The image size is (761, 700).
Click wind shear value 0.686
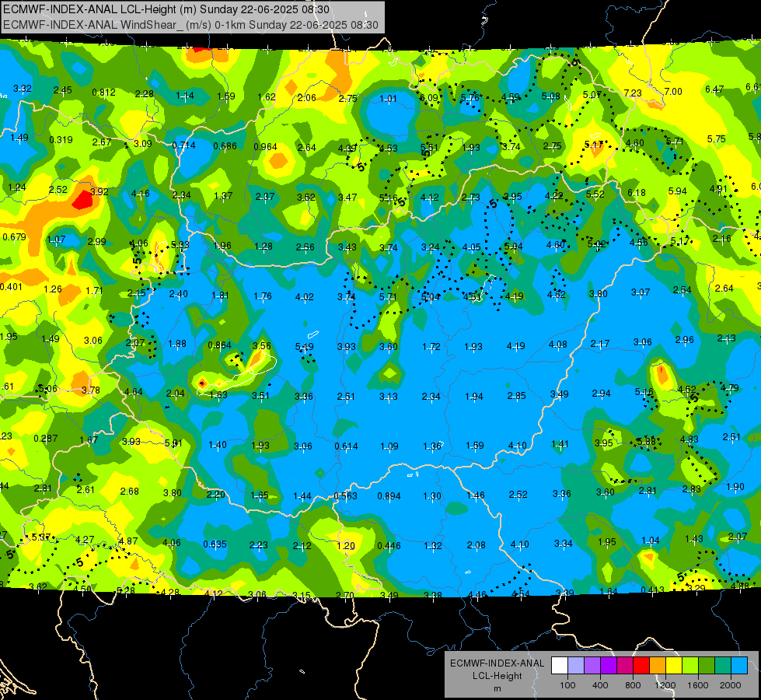[x=225, y=145]
